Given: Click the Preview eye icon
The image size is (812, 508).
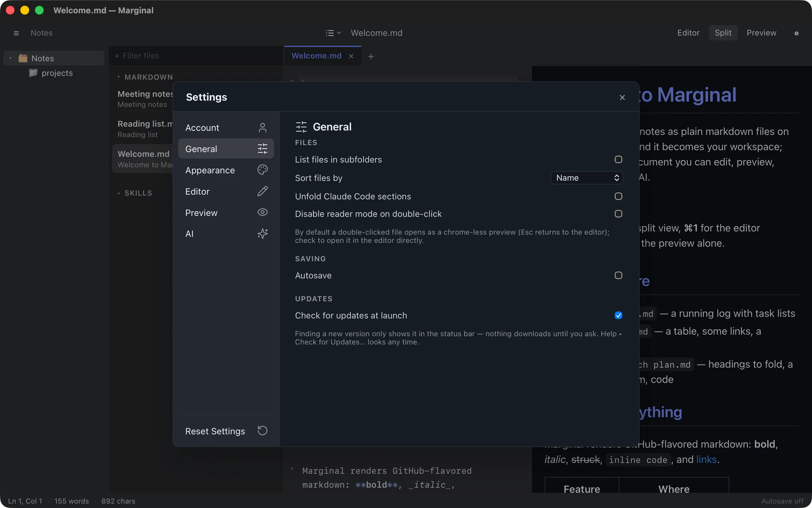Looking at the screenshot, I should coord(262,212).
